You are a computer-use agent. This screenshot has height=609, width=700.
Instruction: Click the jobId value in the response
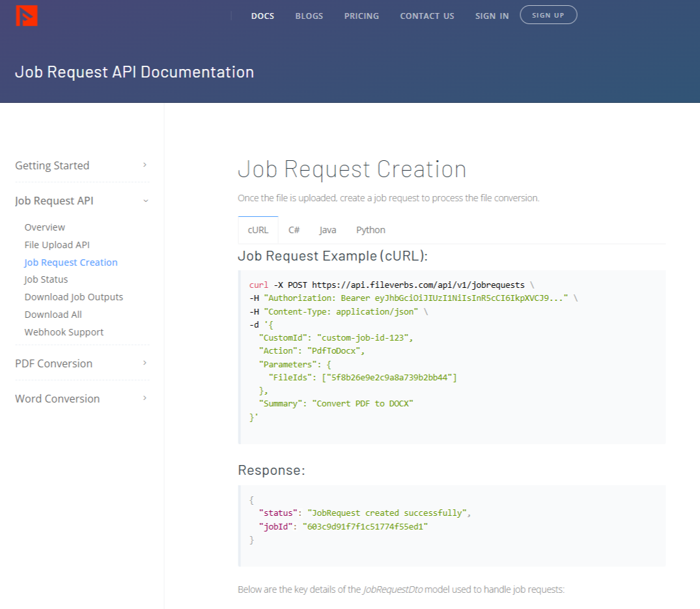pyautogui.click(x=365, y=526)
